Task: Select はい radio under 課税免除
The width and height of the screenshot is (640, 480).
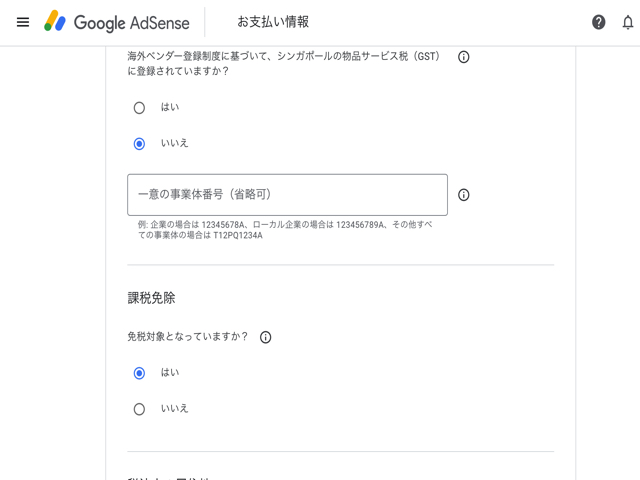Action: click(x=139, y=373)
